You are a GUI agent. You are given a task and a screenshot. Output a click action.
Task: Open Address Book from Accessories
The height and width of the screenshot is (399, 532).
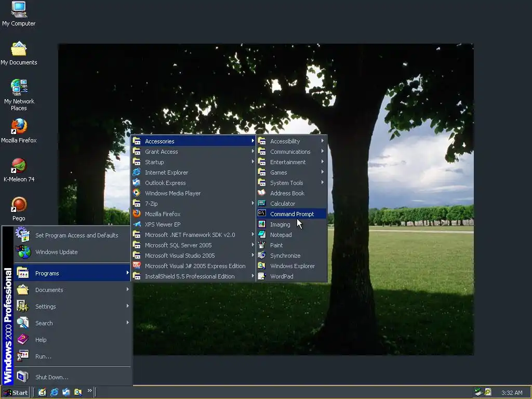pyautogui.click(x=292, y=193)
